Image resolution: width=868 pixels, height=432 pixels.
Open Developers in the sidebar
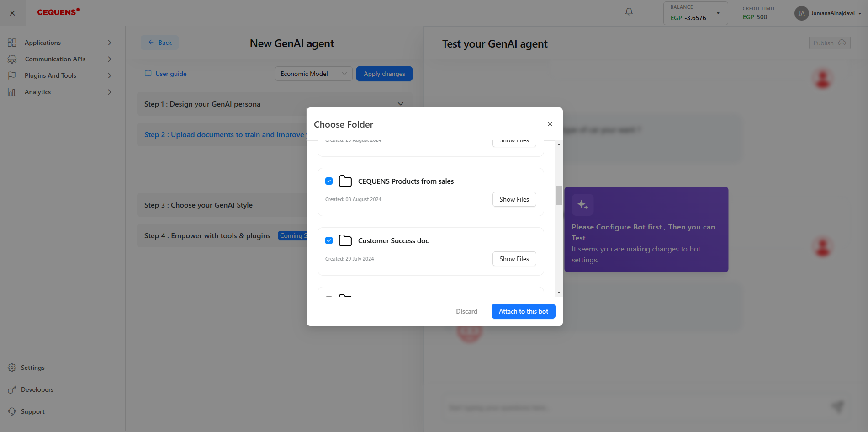[37, 389]
